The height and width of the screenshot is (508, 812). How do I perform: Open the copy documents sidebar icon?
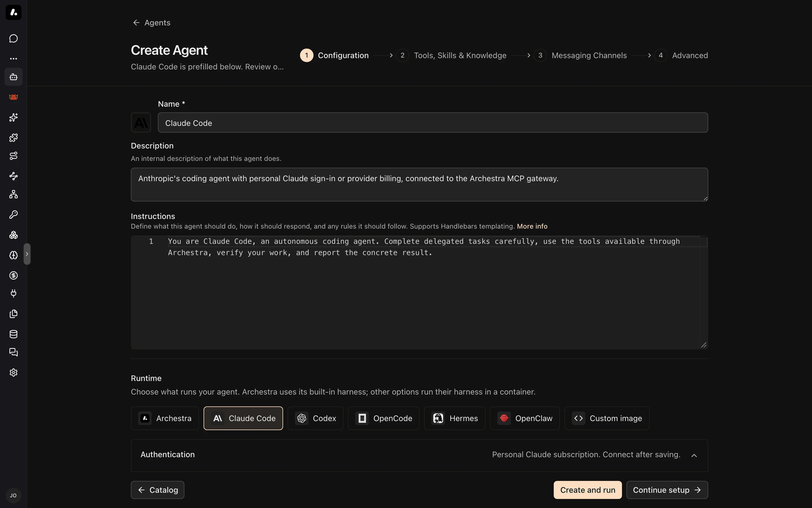[14, 314]
